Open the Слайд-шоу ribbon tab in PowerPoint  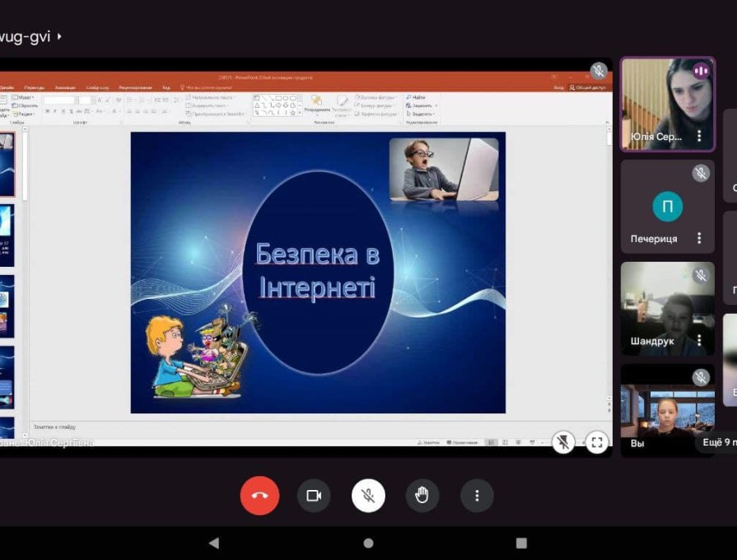(x=97, y=87)
